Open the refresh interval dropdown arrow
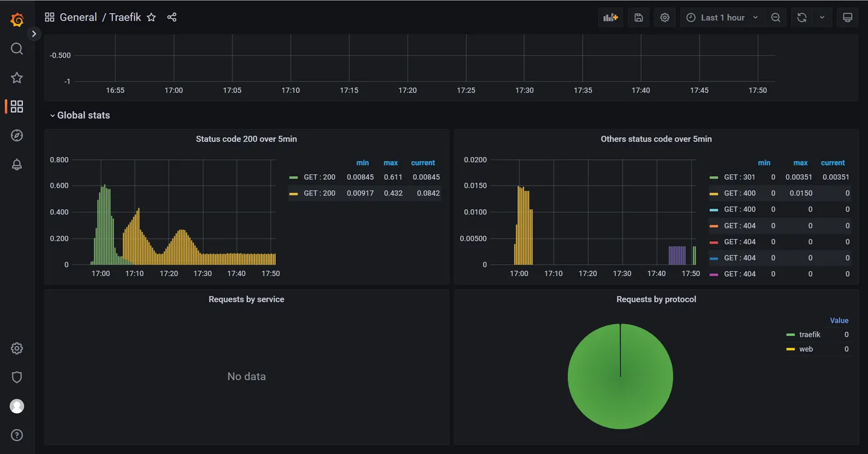 point(822,17)
